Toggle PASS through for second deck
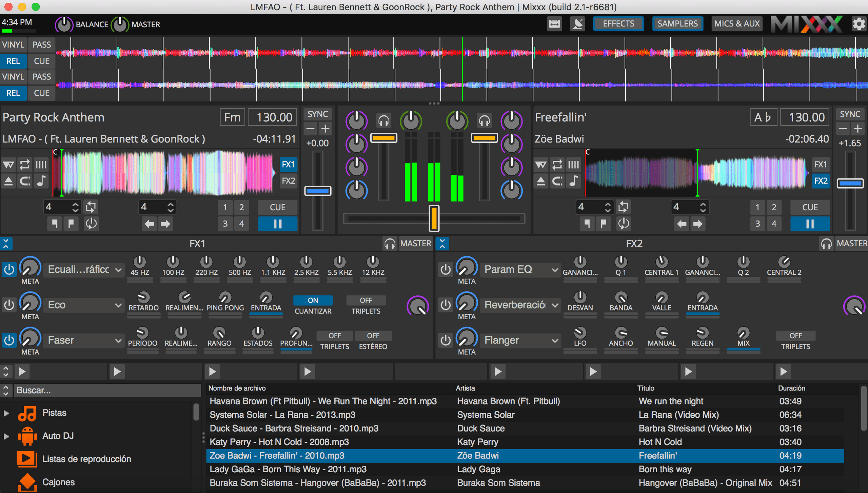This screenshot has height=493, width=868. (x=41, y=77)
